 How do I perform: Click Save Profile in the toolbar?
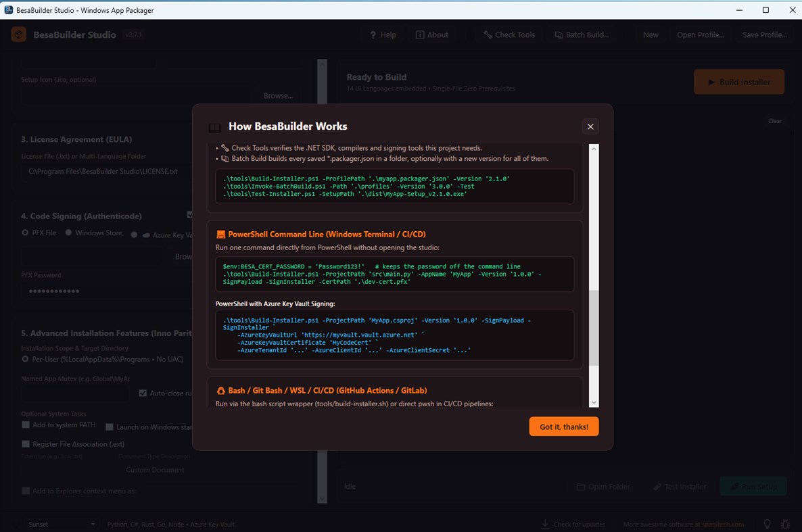point(765,34)
